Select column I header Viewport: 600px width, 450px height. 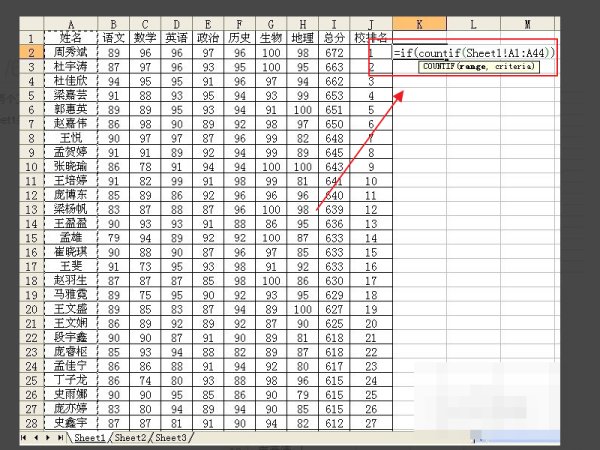pos(334,24)
